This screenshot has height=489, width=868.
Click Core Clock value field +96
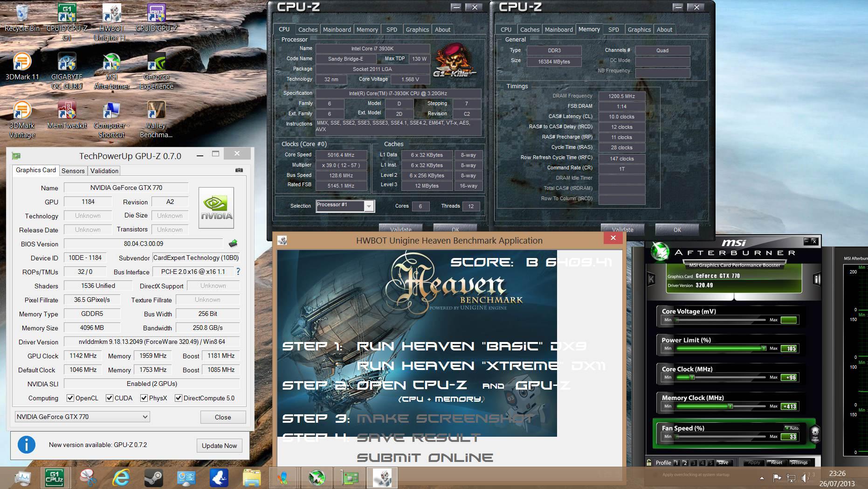coord(789,377)
